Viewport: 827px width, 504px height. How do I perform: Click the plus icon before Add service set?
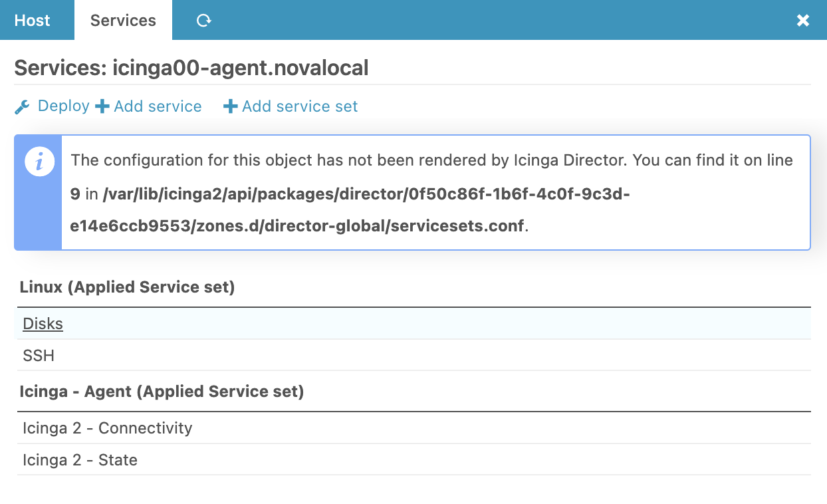pyautogui.click(x=230, y=106)
